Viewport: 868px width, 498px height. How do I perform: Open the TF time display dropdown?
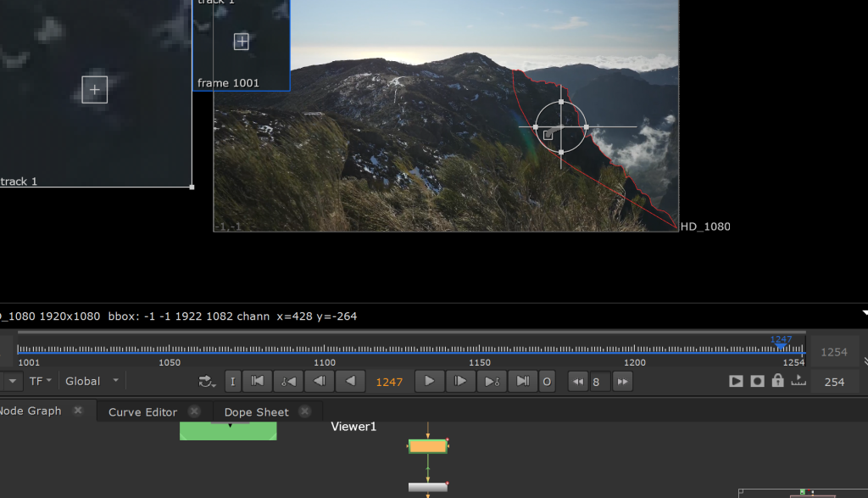point(41,381)
